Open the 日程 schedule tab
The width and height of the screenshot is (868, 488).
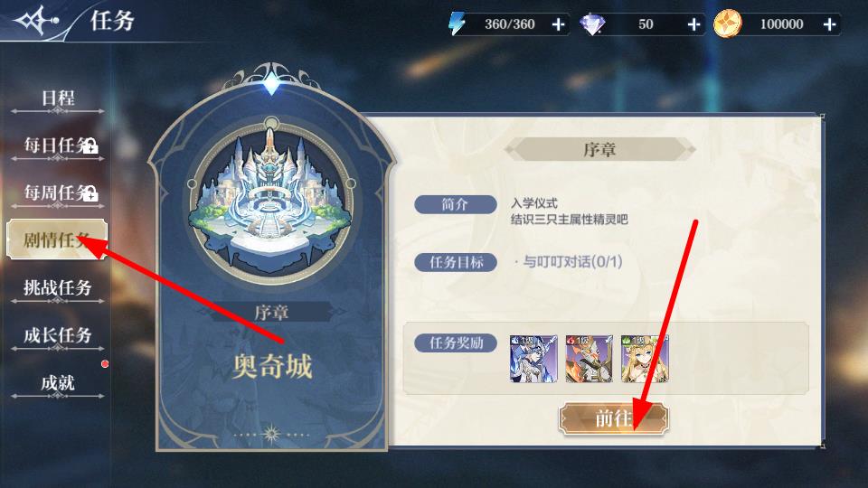click(x=58, y=99)
